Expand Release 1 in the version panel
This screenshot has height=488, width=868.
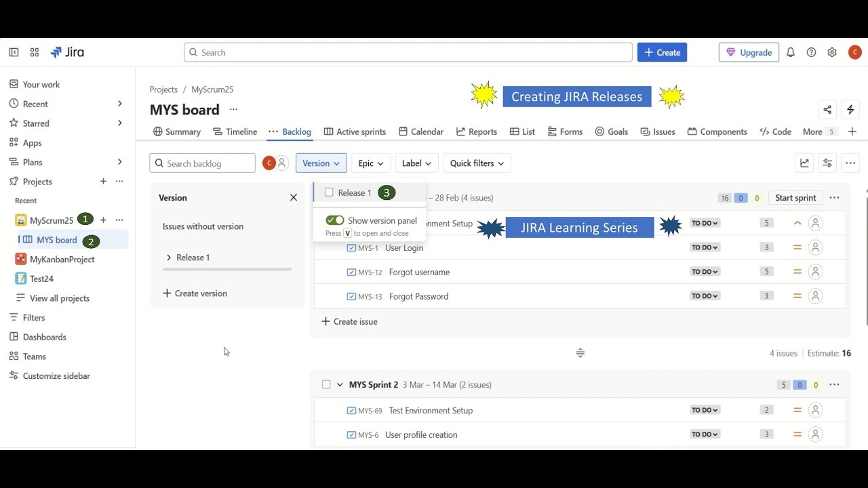coord(169,258)
